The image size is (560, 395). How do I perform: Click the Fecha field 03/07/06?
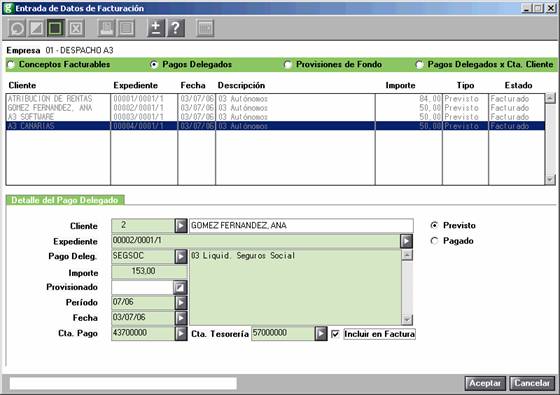143,318
